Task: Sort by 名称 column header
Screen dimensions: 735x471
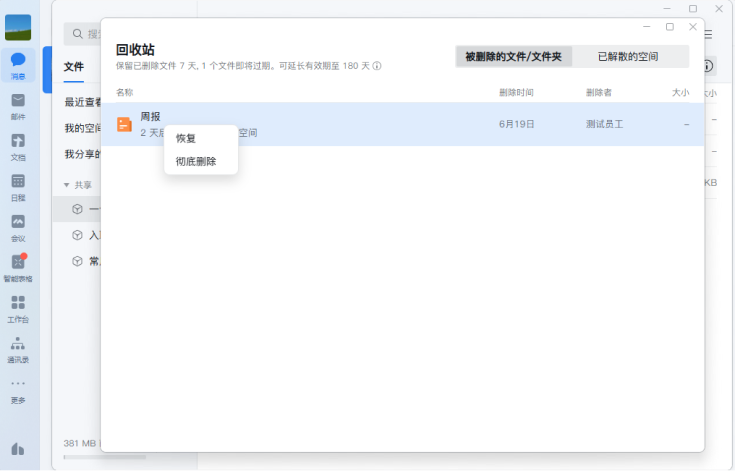Action: point(125,92)
